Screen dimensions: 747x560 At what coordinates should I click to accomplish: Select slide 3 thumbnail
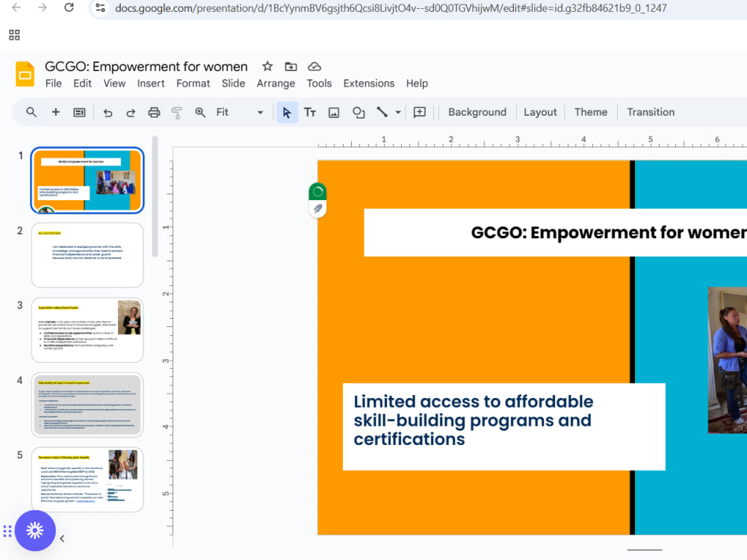[87, 330]
